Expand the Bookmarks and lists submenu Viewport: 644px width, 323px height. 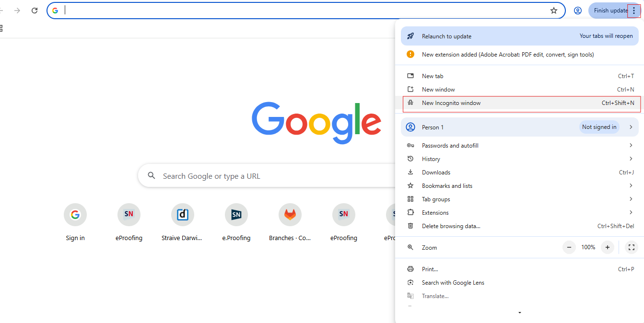(x=520, y=186)
